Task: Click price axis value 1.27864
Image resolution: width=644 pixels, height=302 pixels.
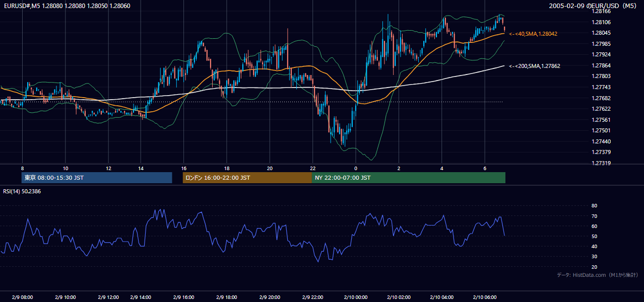Action: [601, 65]
